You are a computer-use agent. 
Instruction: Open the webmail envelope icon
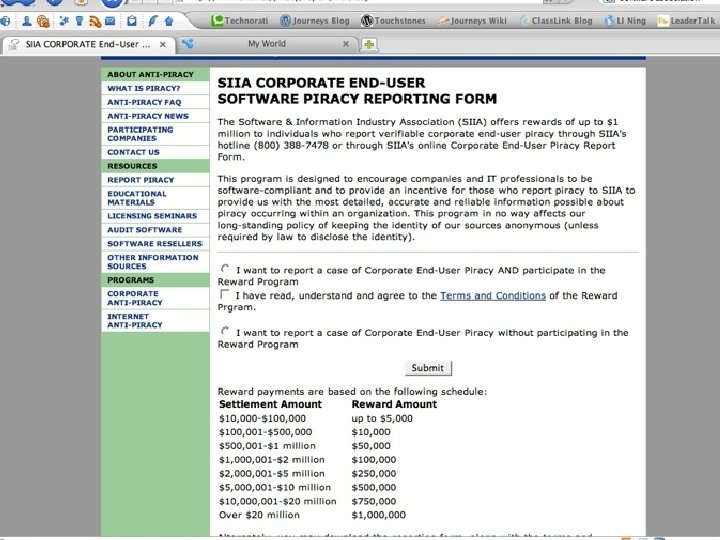(x=110, y=21)
